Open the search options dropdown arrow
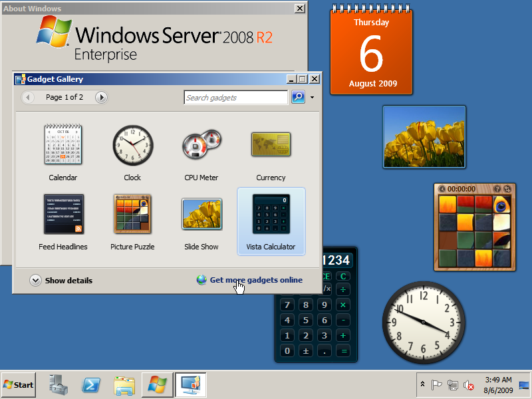The image size is (532, 399). pos(312,98)
